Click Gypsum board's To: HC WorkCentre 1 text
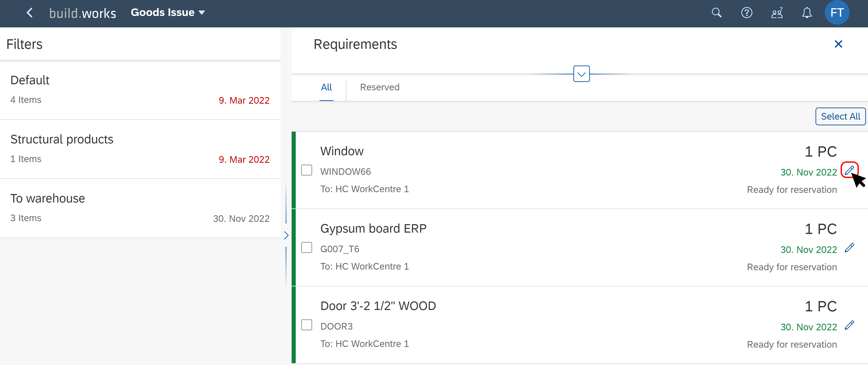868x365 pixels. (365, 267)
